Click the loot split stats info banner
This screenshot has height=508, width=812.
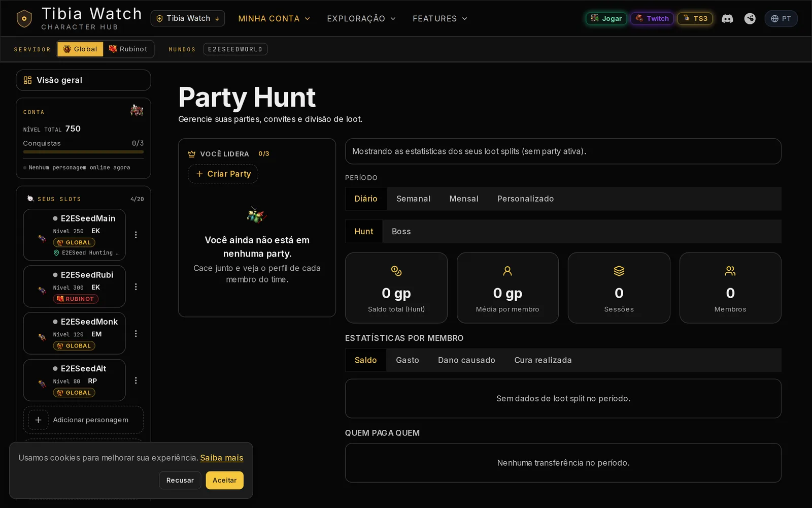tap(563, 151)
